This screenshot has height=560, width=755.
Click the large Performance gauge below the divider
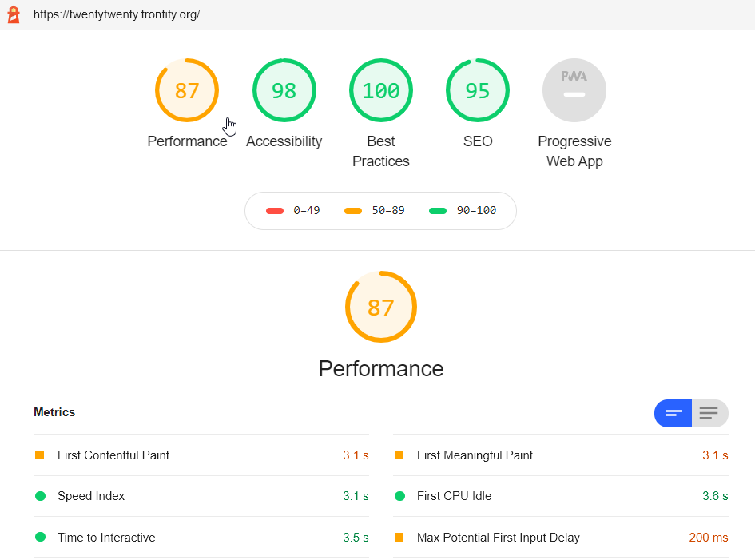point(381,307)
